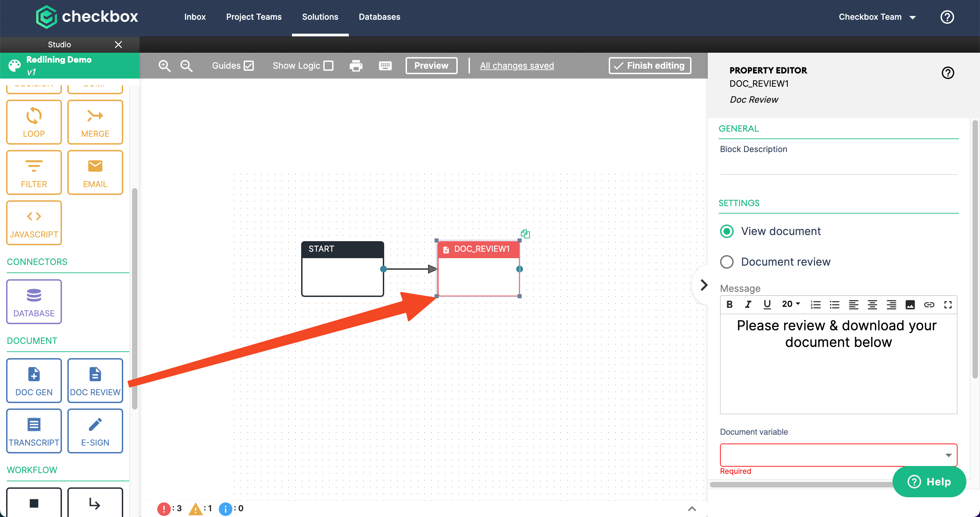Select the Filter block tool
The image size is (980, 517).
[34, 172]
